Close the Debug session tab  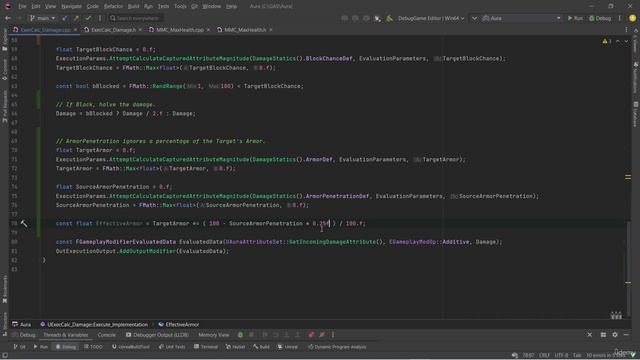589,335
